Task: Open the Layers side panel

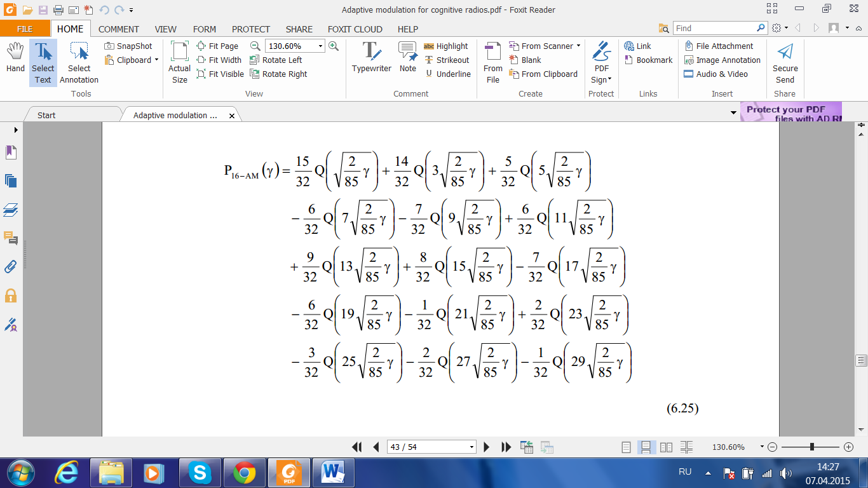Action: (11, 210)
